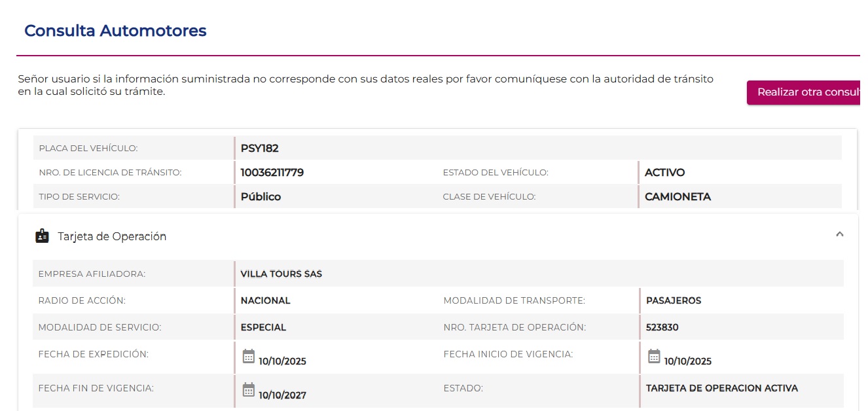
Task: Click the TARJETA DE OPERACION ACTIVA status
Action: 721,388
